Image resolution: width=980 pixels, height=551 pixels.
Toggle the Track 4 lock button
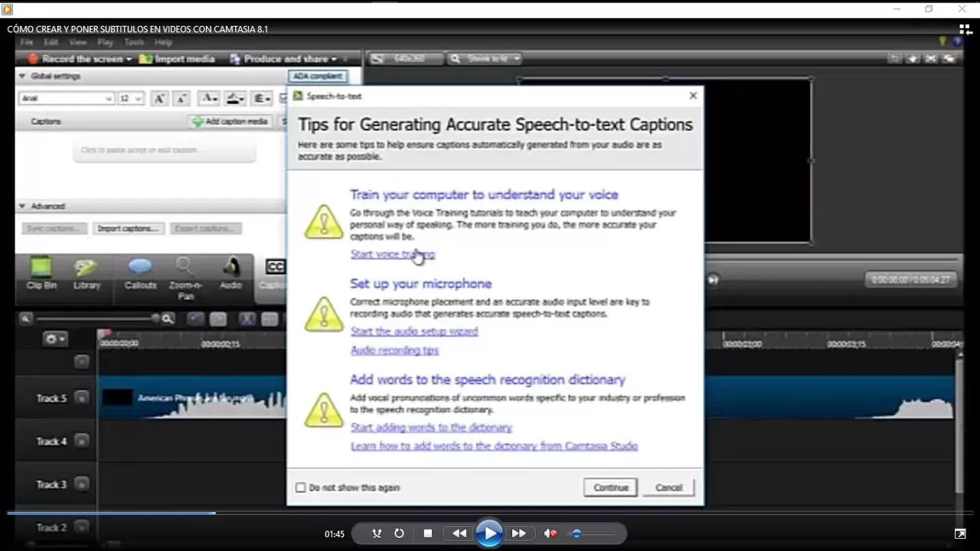click(x=82, y=441)
